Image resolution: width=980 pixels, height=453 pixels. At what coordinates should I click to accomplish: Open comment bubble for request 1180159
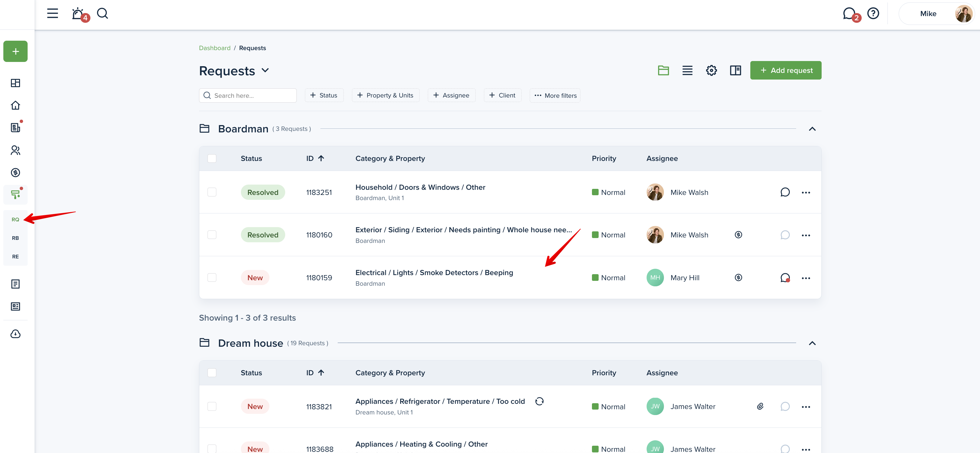pyautogui.click(x=785, y=278)
